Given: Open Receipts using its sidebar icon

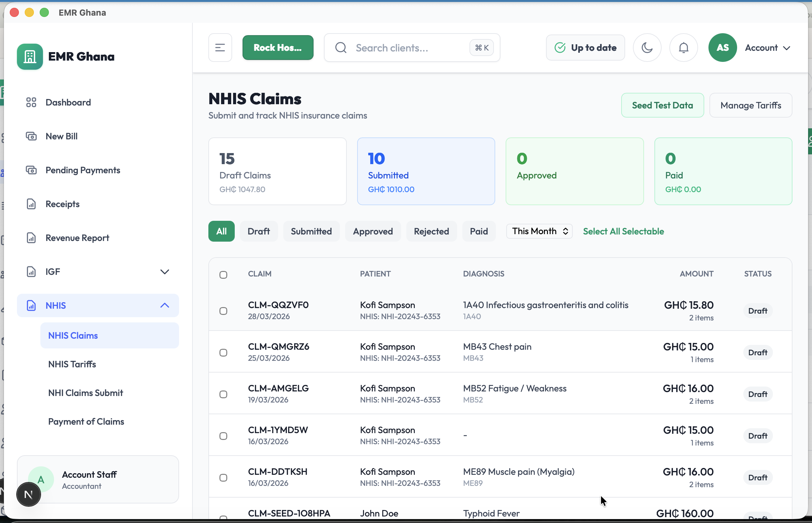Looking at the screenshot, I should tap(32, 204).
